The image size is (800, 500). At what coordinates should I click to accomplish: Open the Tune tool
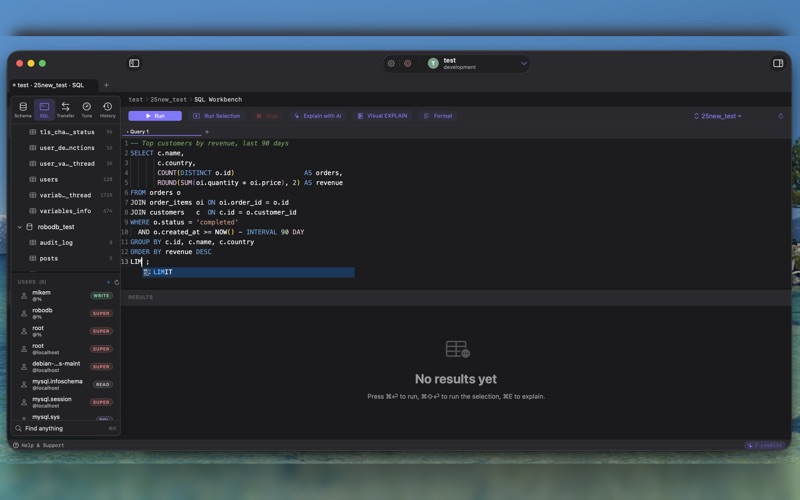(x=87, y=109)
